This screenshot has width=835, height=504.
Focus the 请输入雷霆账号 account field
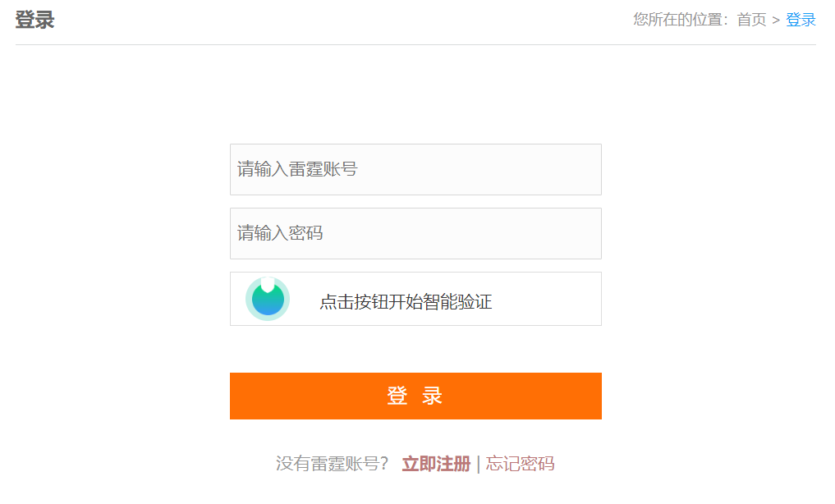click(x=415, y=169)
